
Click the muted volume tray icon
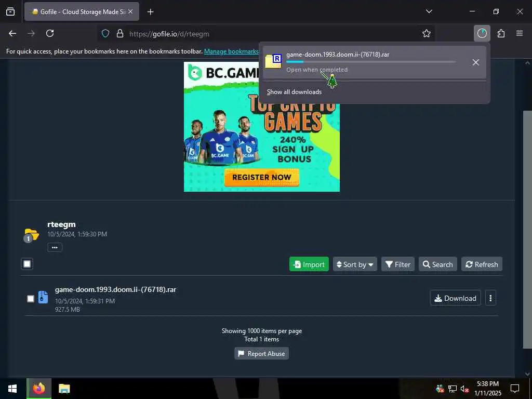pyautogui.click(x=464, y=389)
